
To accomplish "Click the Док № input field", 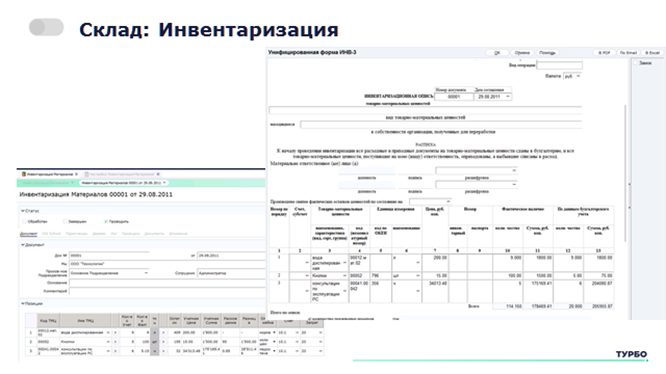I will pos(109,256).
